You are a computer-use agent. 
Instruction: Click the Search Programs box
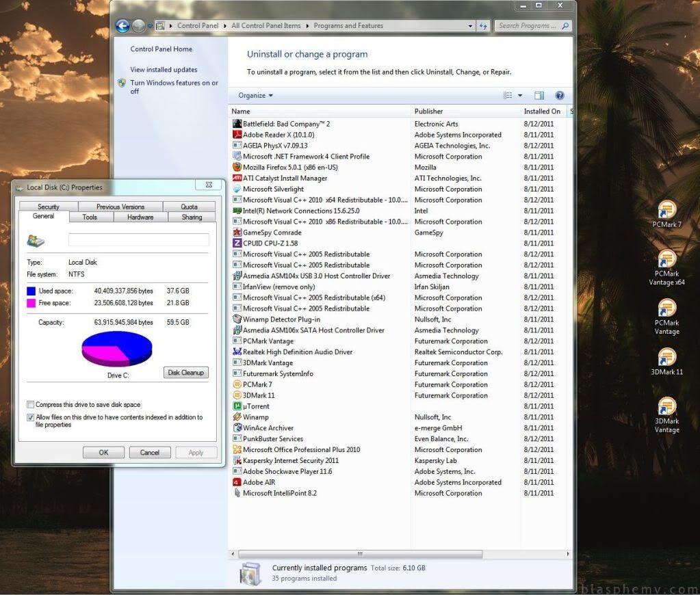pos(532,26)
